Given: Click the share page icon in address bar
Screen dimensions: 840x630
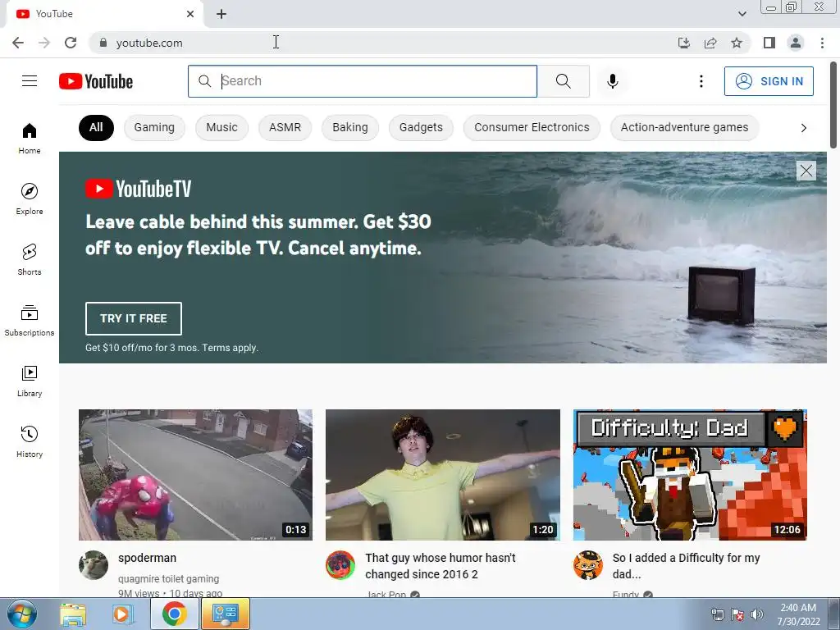Looking at the screenshot, I should tap(710, 43).
